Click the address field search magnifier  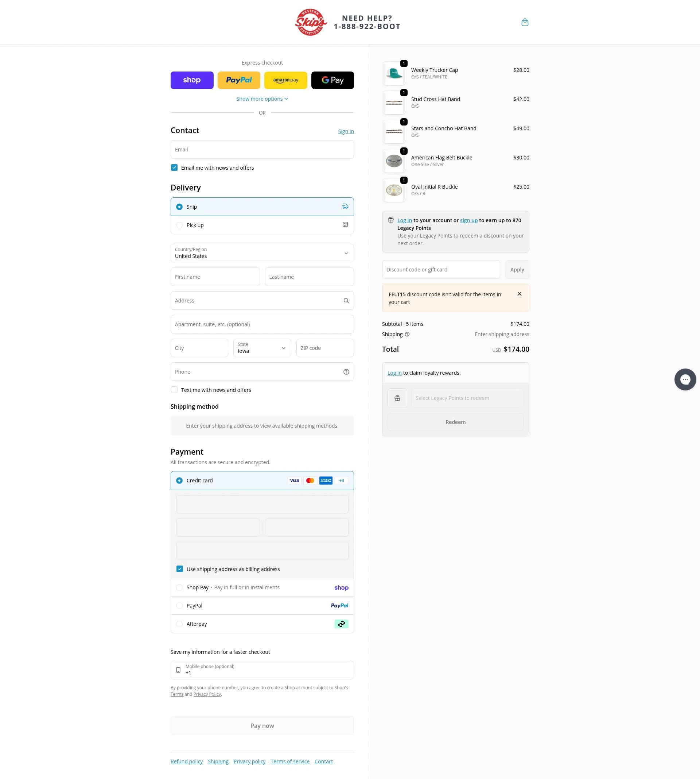(346, 300)
